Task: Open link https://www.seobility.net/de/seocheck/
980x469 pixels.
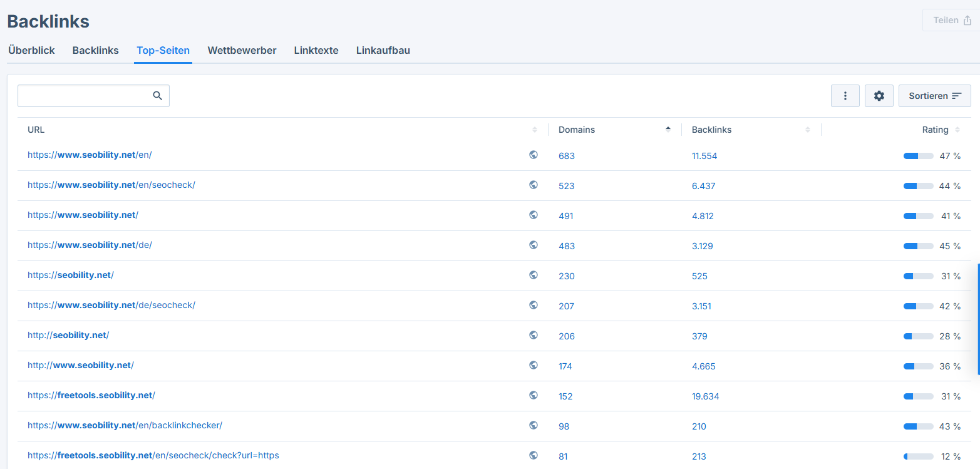Action: pyautogui.click(x=111, y=305)
